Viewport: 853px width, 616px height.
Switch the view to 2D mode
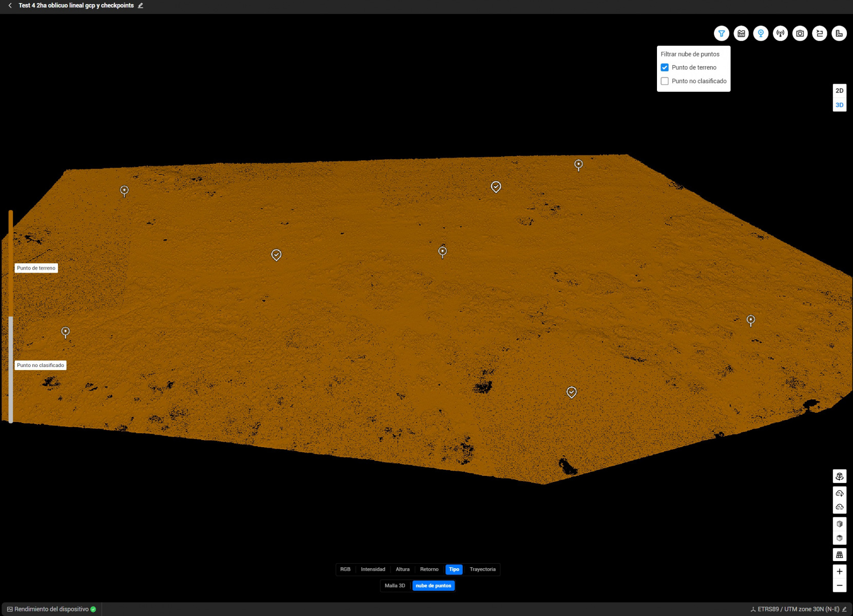pyautogui.click(x=839, y=90)
